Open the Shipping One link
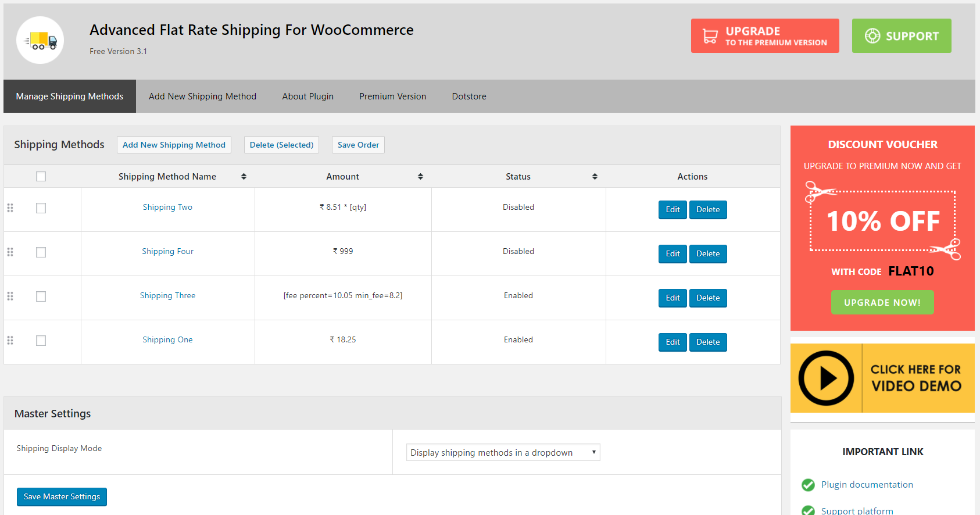 [167, 339]
